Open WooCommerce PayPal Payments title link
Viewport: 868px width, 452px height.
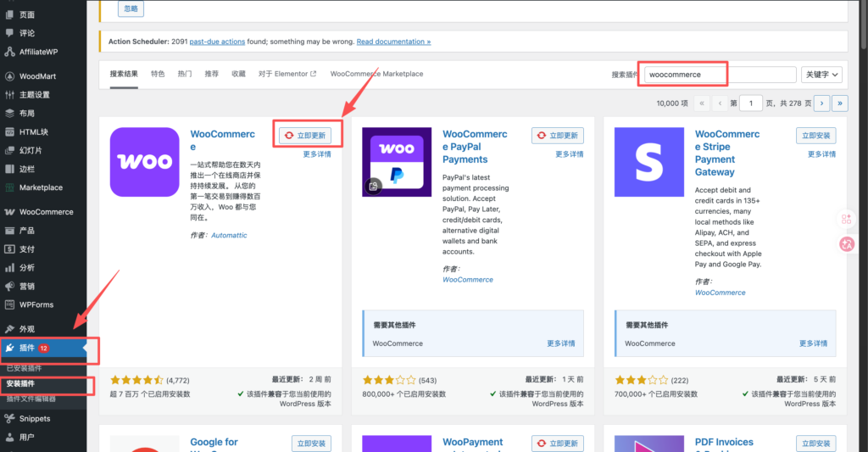point(475,147)
